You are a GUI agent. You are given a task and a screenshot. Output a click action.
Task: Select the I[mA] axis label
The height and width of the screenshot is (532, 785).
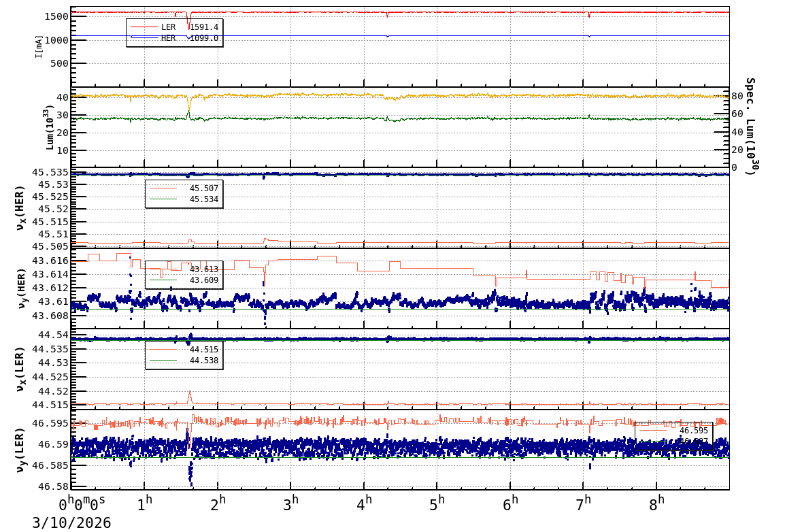[39, 46]
